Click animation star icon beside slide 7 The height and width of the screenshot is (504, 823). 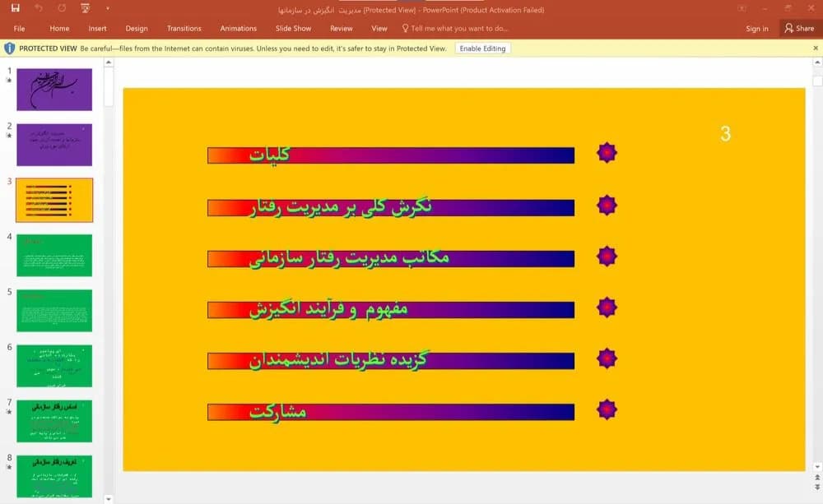(x=9, y=412)
